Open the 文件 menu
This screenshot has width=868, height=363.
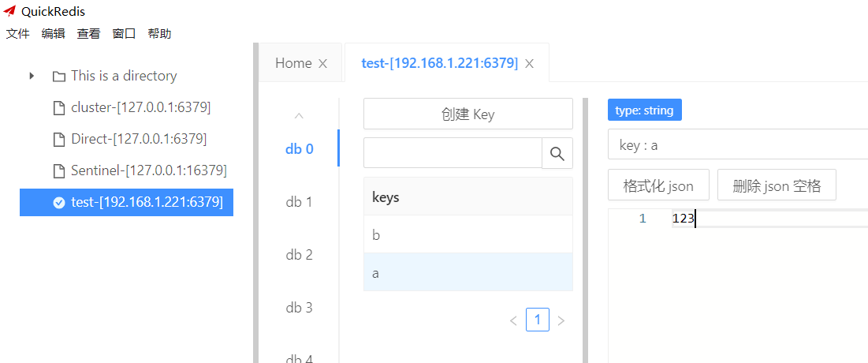tap(17, 34)
